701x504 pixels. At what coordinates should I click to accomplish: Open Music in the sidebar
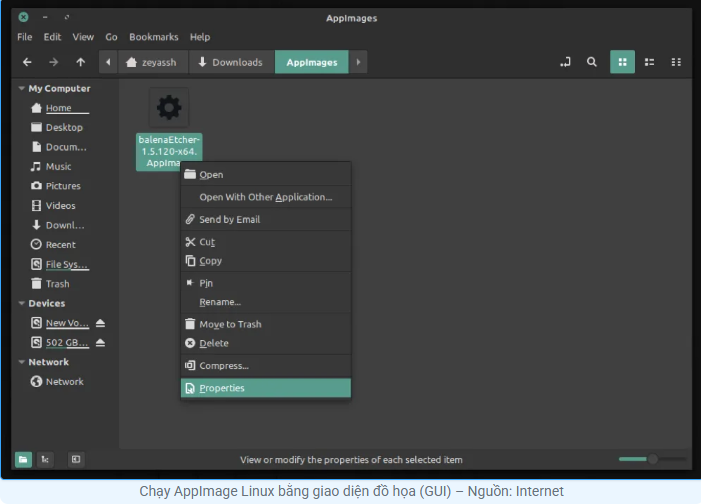(x=51, y=166)
